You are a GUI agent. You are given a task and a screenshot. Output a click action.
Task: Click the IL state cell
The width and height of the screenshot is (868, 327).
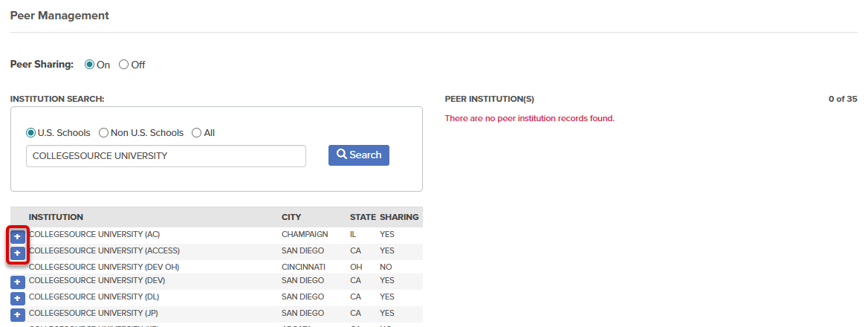click(x=353, y=234)
